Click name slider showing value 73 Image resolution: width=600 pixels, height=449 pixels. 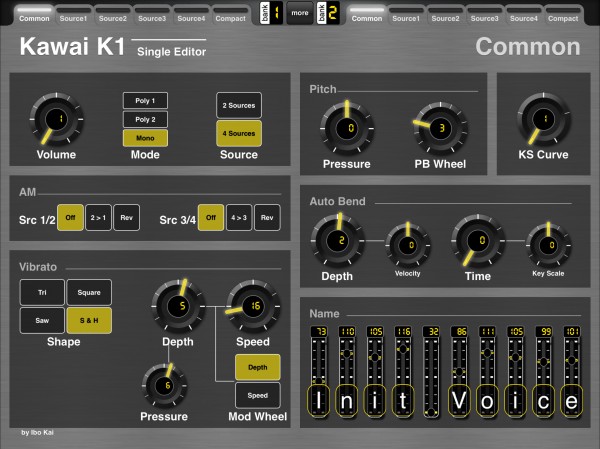click(318, 371)
